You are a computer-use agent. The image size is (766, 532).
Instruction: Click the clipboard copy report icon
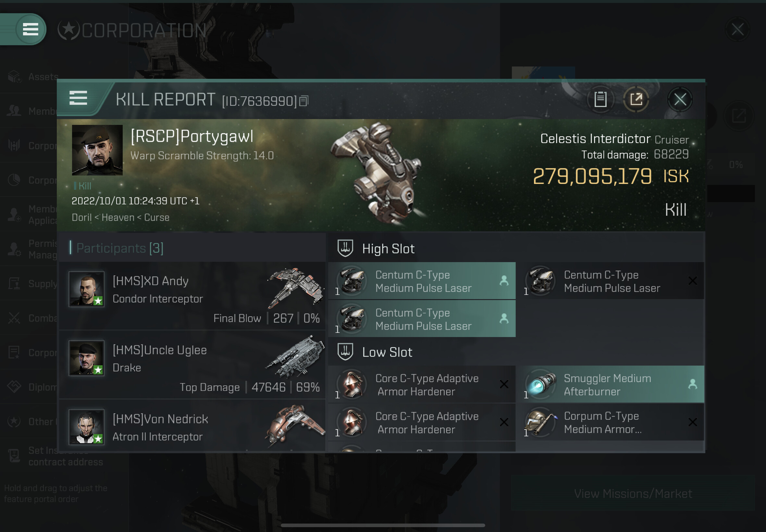[600, 99]
